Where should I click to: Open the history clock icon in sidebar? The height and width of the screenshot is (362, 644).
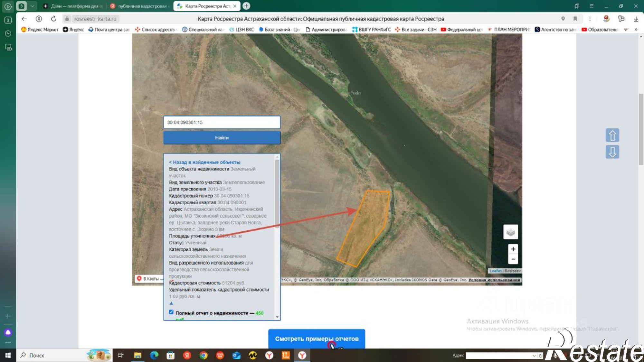click(x=8, y=33)
